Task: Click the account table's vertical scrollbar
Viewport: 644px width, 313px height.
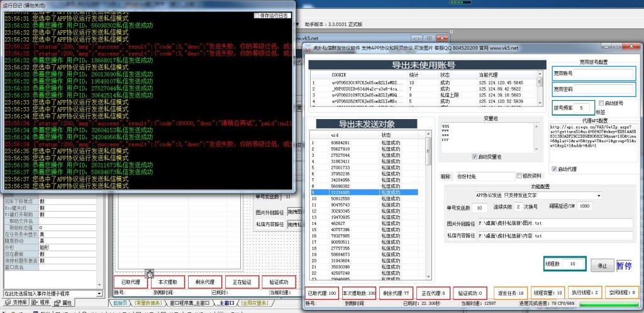Action: coord(540,88)
